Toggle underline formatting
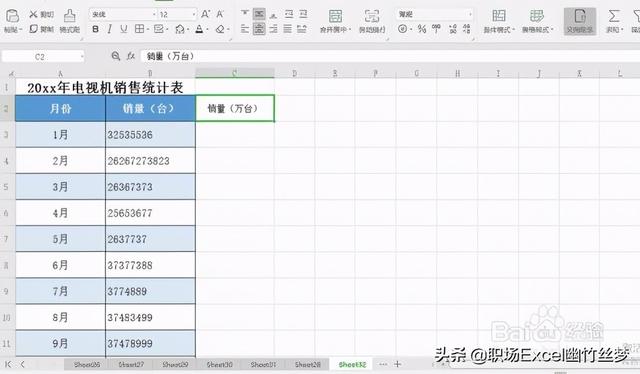 tap(124, 29)
